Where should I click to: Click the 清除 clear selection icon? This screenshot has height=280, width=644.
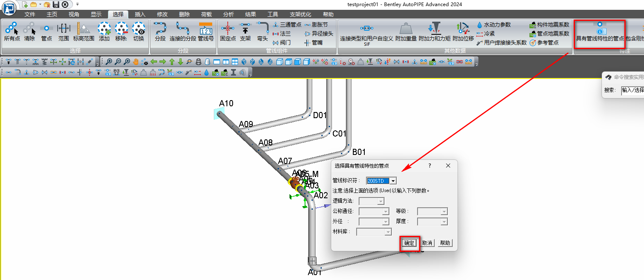tap(29, 31)
